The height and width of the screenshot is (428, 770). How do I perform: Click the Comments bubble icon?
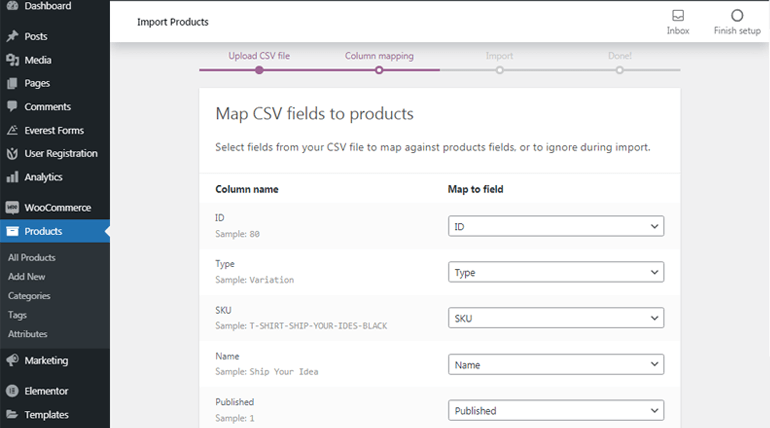click(x=12, y=106)
